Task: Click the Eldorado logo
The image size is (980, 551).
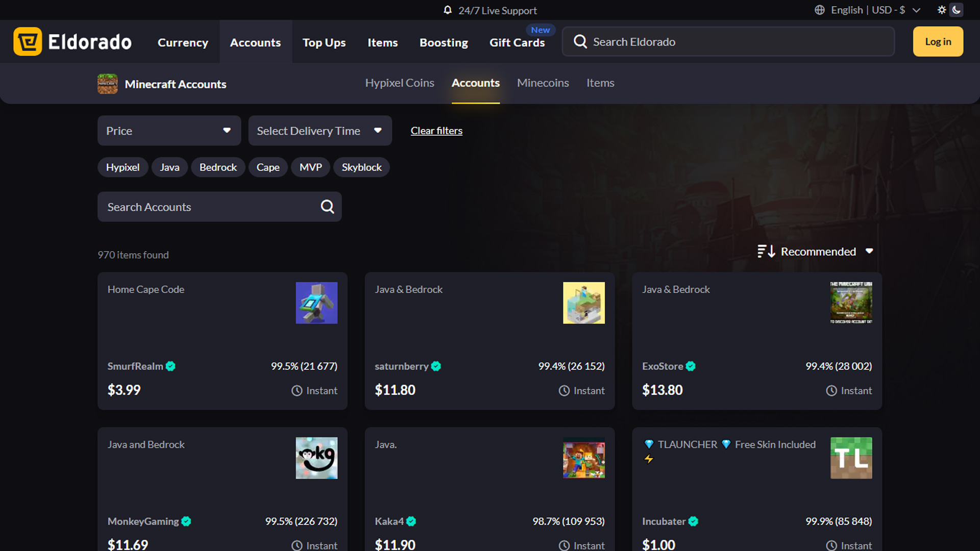Action: coord(72,41)
